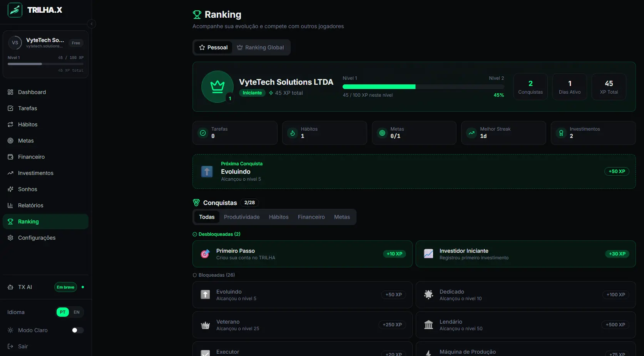This screenshot has width=644, height=356.
Task: Click the Investimentos sidebar trend icon
Action: click(10, 173)
